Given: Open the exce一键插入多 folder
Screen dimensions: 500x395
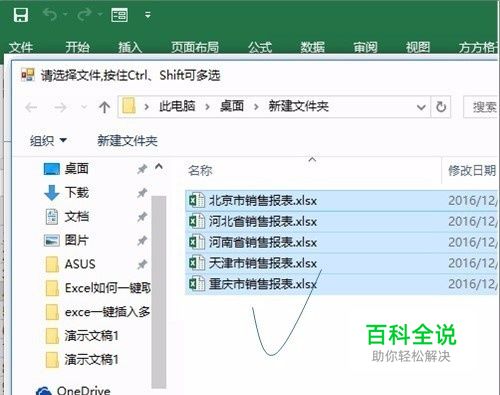Looking at the screenshot, I should coord(107,312).
